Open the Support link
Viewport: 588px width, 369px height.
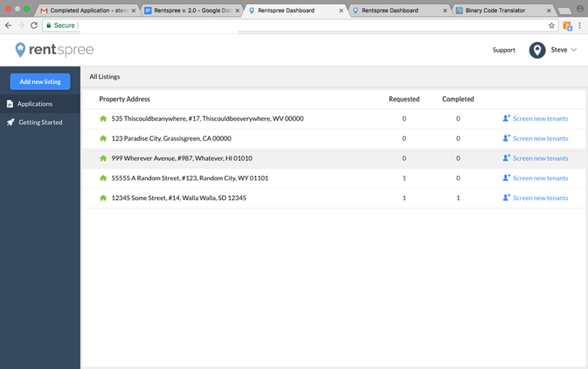[x=504, y=50]
